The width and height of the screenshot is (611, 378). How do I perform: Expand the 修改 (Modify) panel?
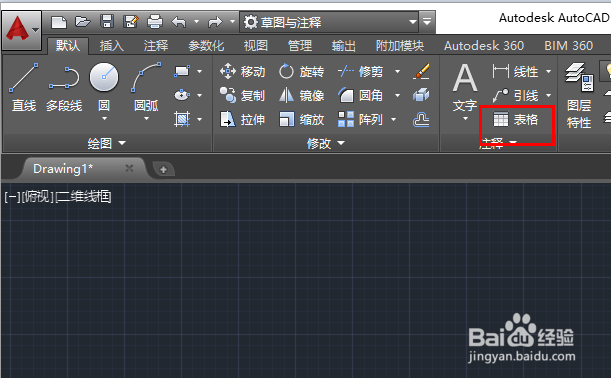(x=326, y=143)
